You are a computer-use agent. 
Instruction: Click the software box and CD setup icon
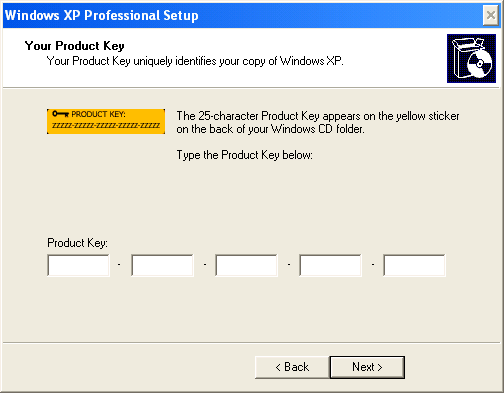point(471,58)
